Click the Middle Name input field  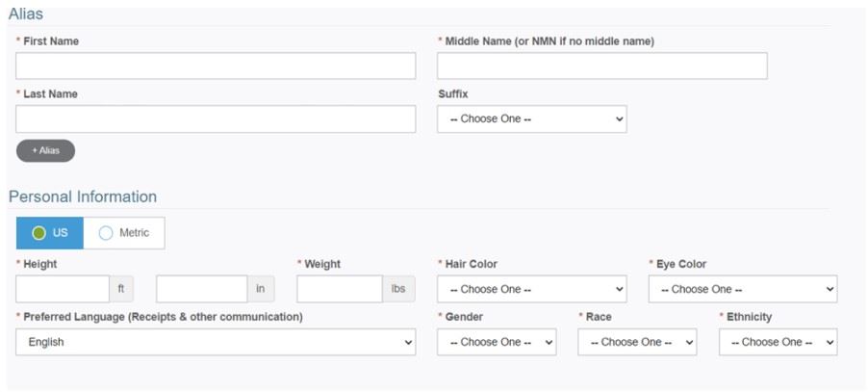[601, 65]
